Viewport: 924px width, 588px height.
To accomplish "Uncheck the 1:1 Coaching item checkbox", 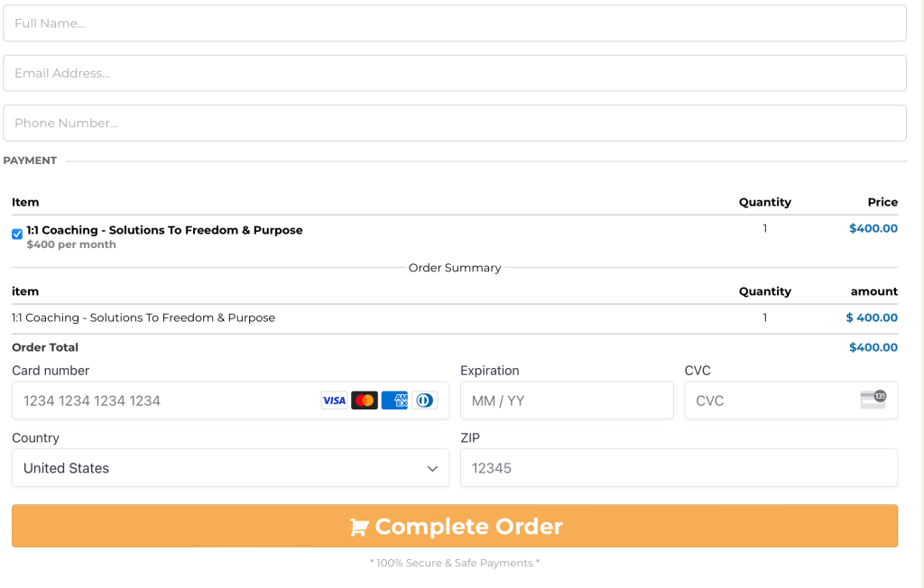I will coord(17,234).
